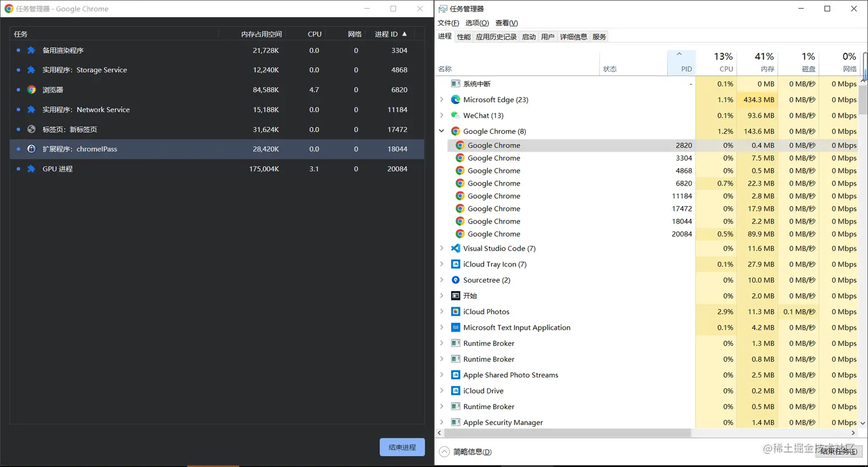This screenshot has width=868, height=467.
Task: Sort by the 进程 ID column header
Action: click(390, 34)
